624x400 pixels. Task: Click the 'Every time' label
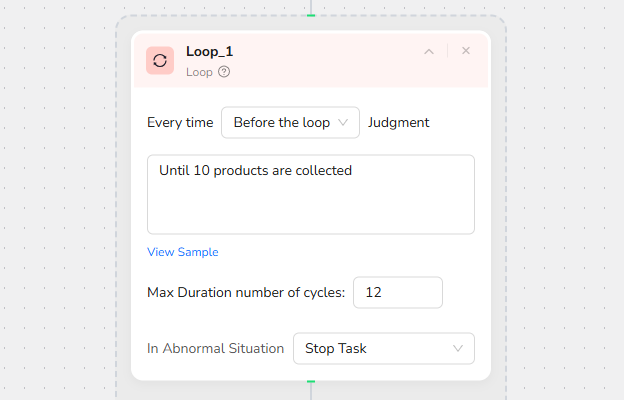tap(180, 123)
